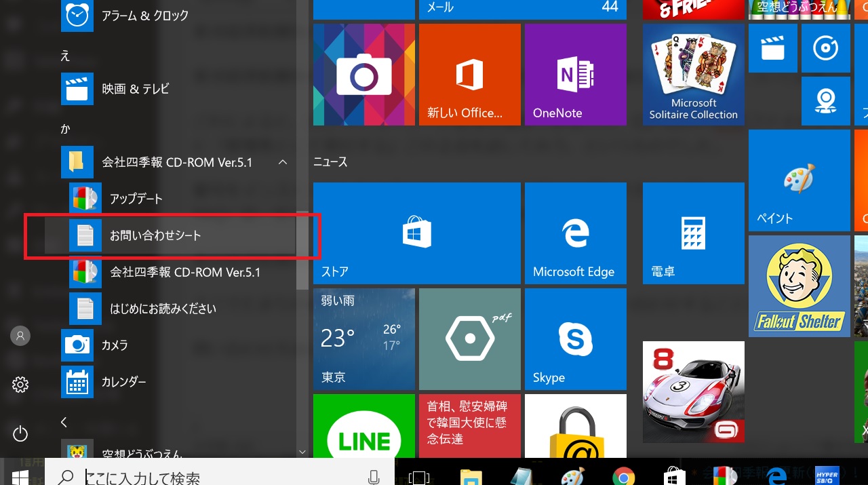Open Paint from the taskbar palette icon
This screenshot has width=868, height=485.
[573, 478]
